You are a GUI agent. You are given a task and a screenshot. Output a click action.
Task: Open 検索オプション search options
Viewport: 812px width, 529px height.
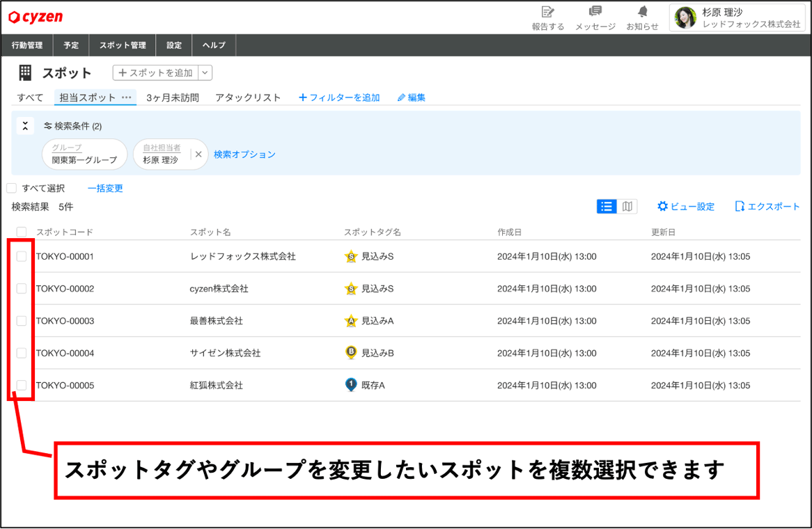coord(244,155)
